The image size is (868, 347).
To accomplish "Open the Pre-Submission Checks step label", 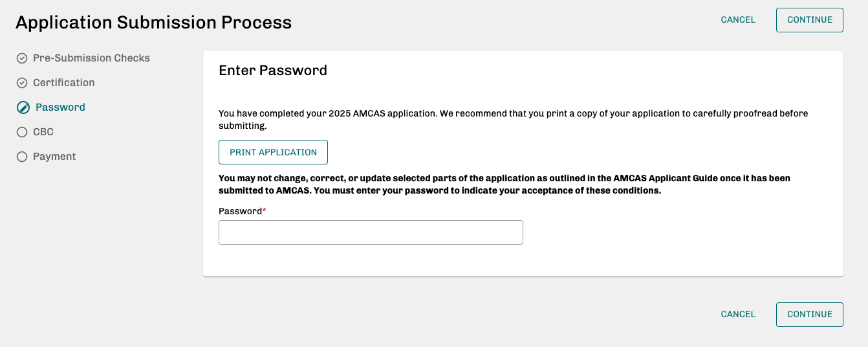I will [91, 58].
